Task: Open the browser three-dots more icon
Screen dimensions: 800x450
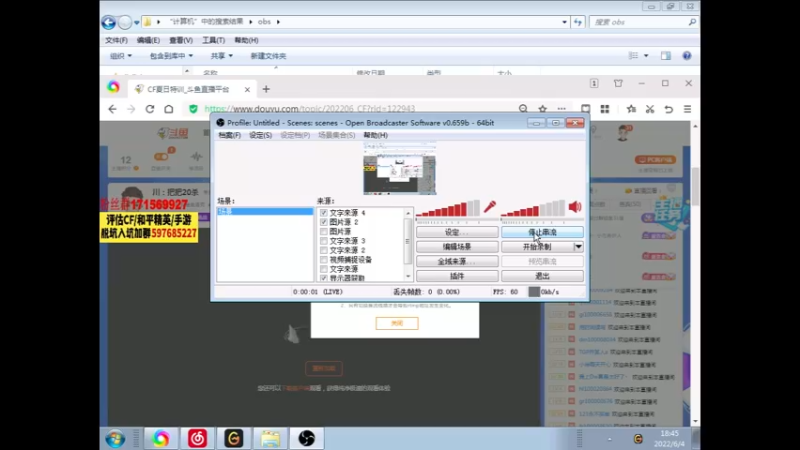Action: [x=562, y=109]
